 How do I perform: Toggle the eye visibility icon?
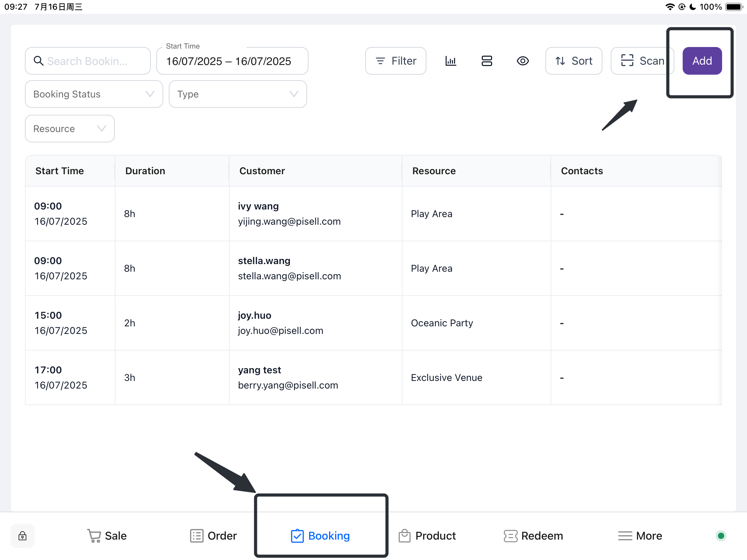tap(523, 61)
